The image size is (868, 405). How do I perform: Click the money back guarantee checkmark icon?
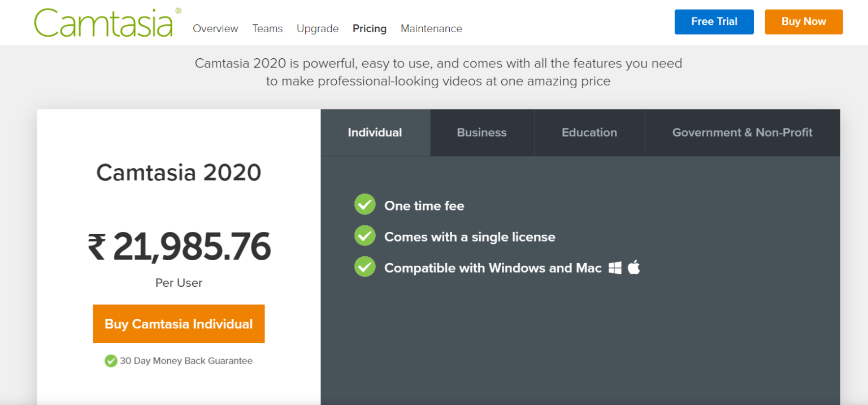[111, 361]
